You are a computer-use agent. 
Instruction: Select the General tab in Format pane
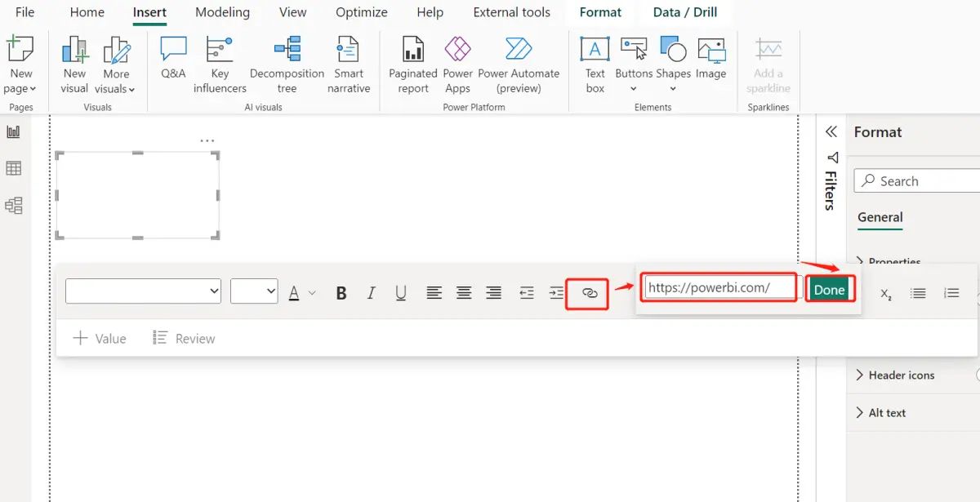coord(880,217)
